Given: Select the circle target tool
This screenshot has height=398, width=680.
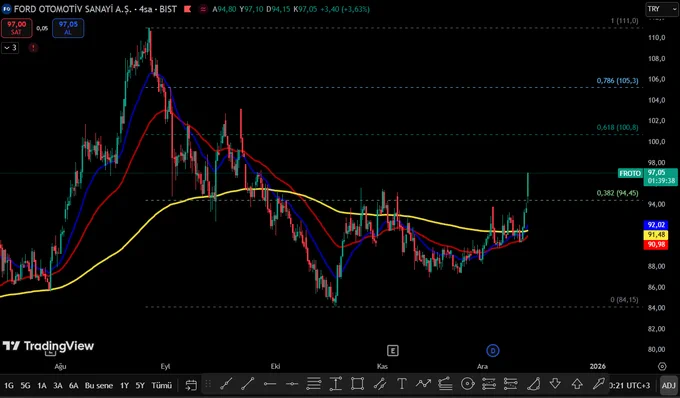Looking at the screenshot, I should click(x=468, y=384).
